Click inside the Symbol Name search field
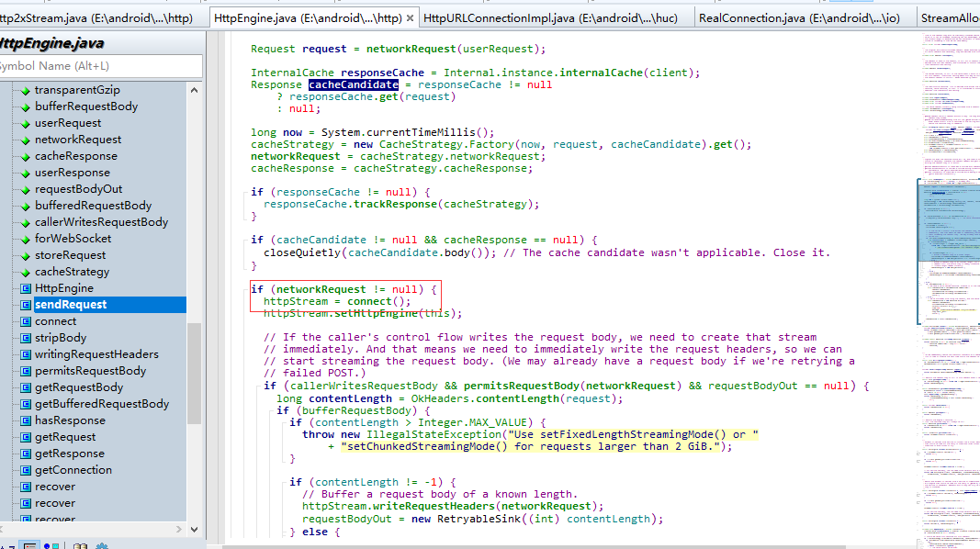The image size is (980, 549). 101,66
